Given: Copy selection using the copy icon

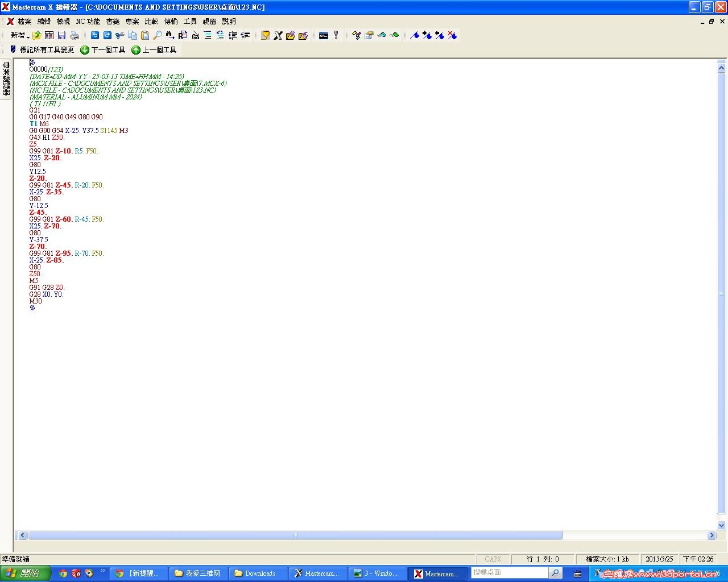Looking at the screenshot, I should [x=133, y=35].
